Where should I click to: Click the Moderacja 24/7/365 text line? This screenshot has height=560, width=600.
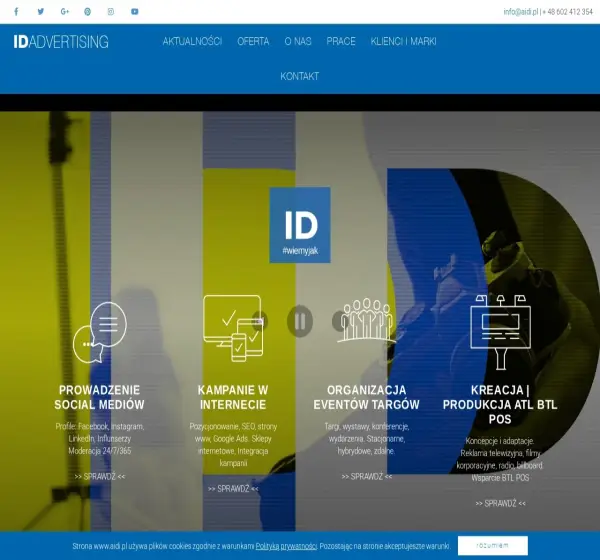point(99,451)
